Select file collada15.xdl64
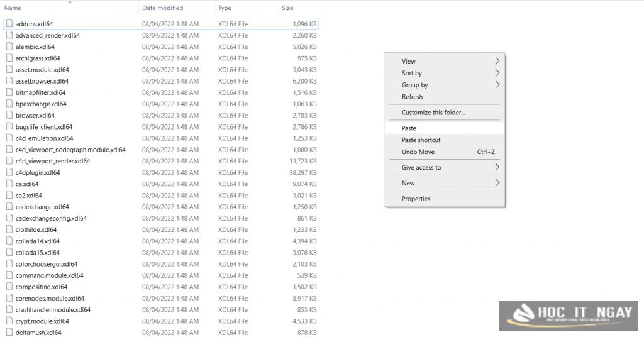Viewport: 644px width, 337px height. tap(37, 253)
